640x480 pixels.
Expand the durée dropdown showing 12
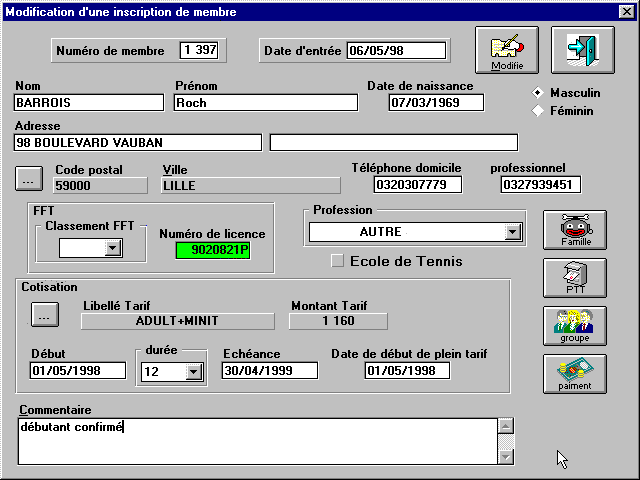tap(193, 371)
